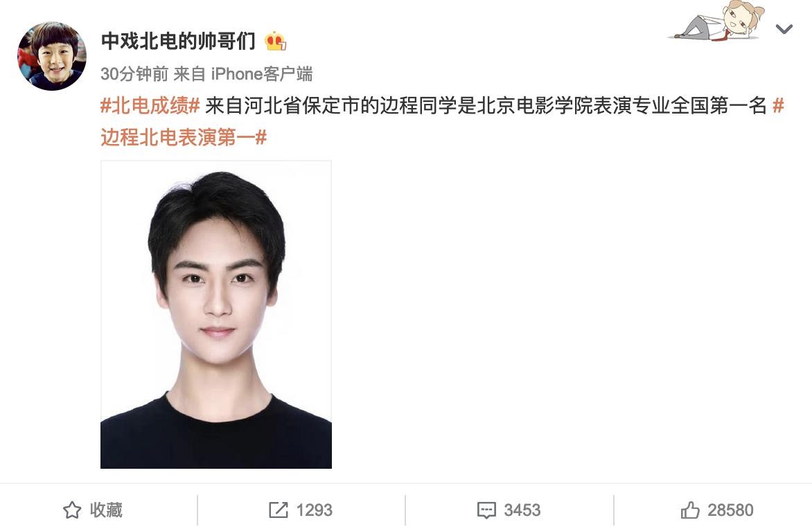
Task: Open the 边程北电表演第一 hashtag
Action: (x=184, y=137)
